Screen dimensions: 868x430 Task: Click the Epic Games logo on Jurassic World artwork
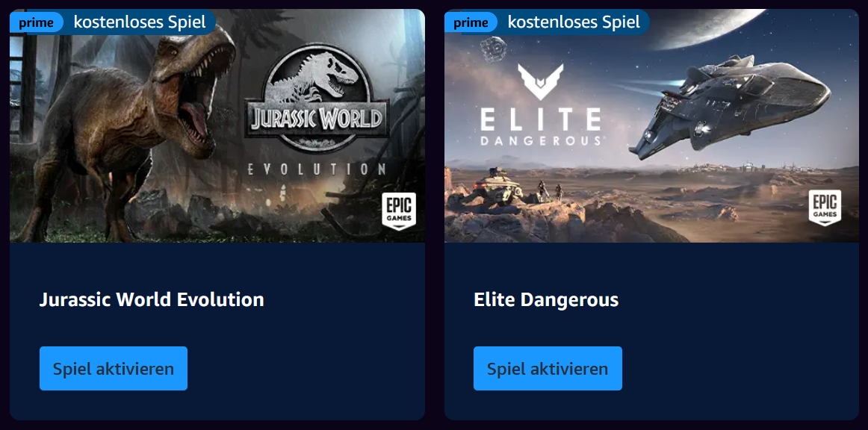pos(399,211)
